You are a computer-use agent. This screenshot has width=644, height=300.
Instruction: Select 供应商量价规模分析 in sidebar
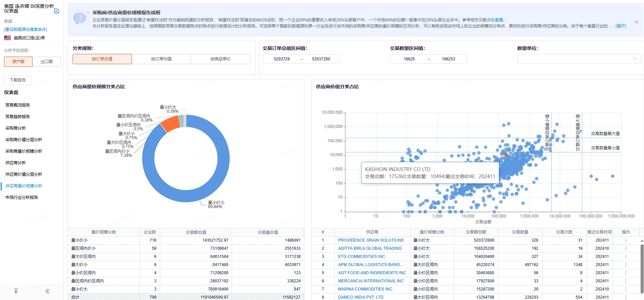point(24,186)
